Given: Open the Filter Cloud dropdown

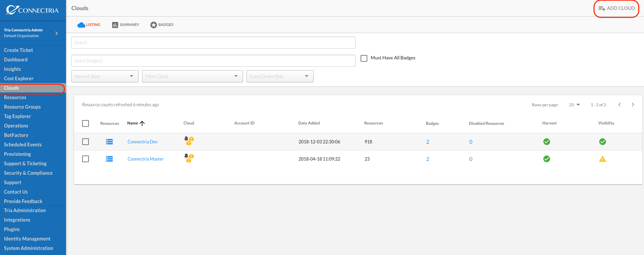Looking at the screenshot, I should [x=192, y=76].
